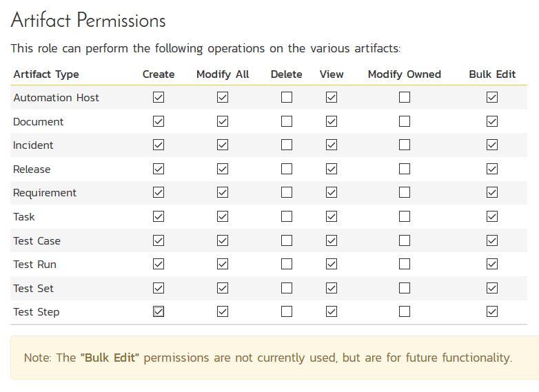The width and height of the screenshot is (539, 392).
Task: Uncheck View permission for Task
Action: (x=332, y=216)
